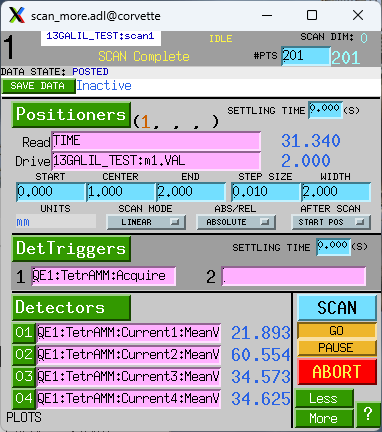Edit the START value field 0.000

pyautogui.click(x=51, y=192)
